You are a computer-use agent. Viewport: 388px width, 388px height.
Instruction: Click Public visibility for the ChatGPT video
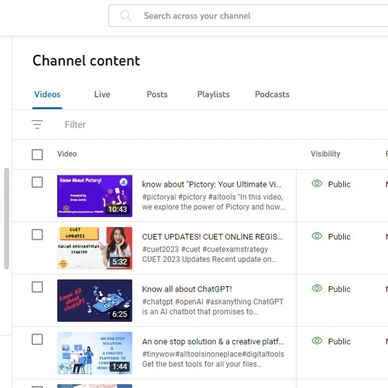tap(339, 289)
